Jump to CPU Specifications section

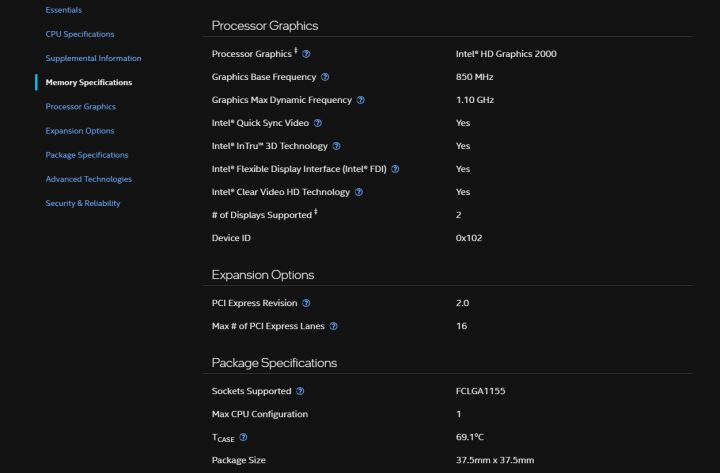pos(80,34)
